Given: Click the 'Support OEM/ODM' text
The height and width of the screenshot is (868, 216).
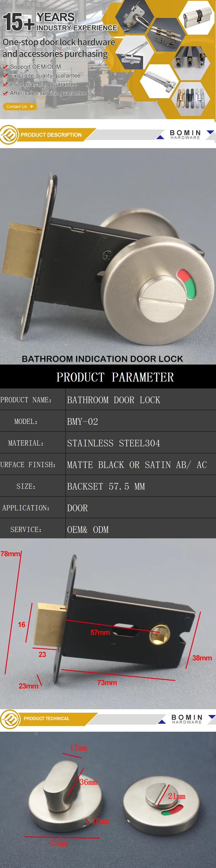Looking at the screenshot, I should [x=35, y=67].
